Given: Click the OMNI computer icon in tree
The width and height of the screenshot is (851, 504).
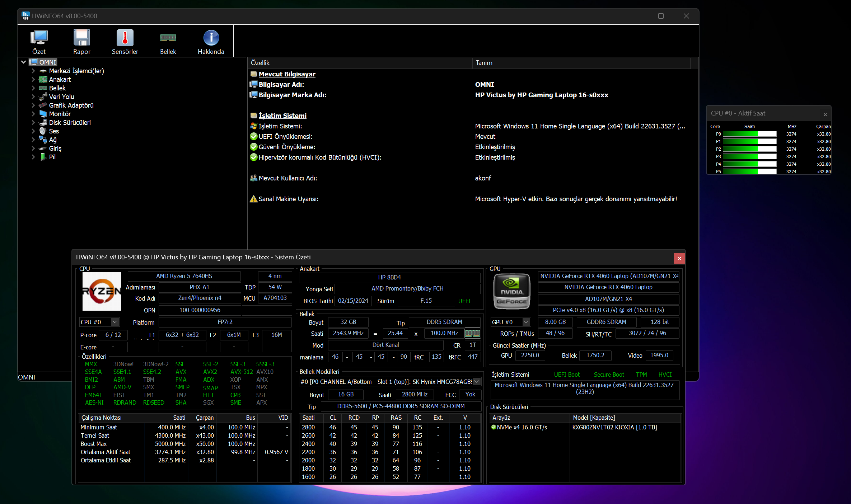Looking at the screenshot, I should tap(33, 62).
